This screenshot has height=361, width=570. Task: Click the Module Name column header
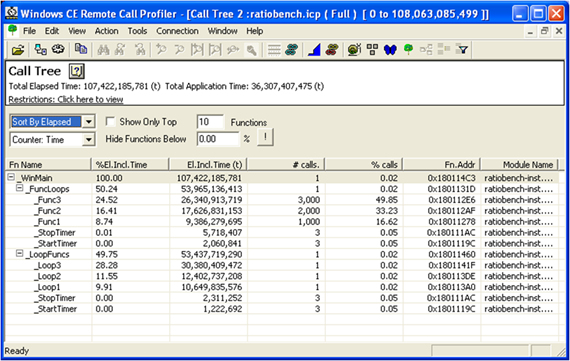[x=519, y=165]
